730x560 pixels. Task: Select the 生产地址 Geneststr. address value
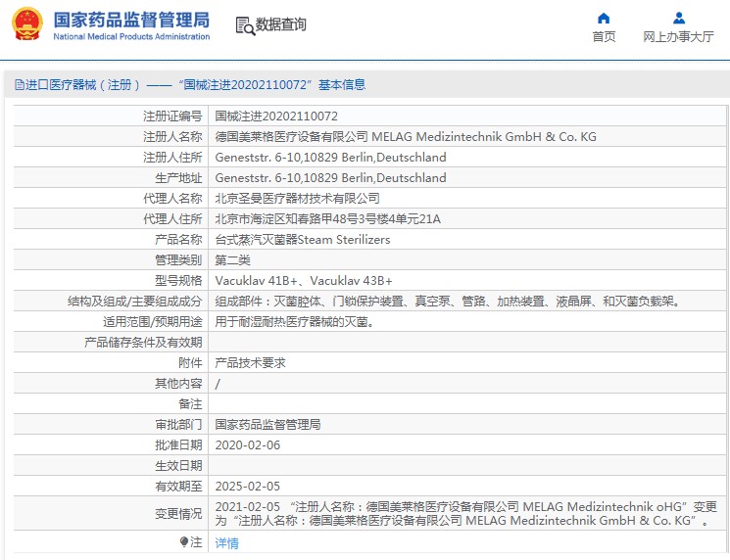point(330,177)
